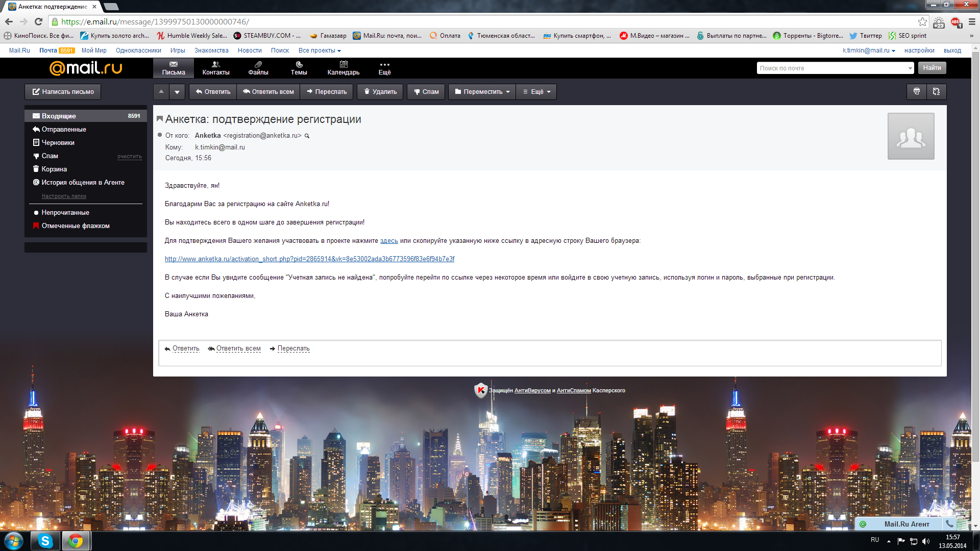Expand the Переместить dropdown
The width and height of the screenshot is (980, 551).
point(482,92)
